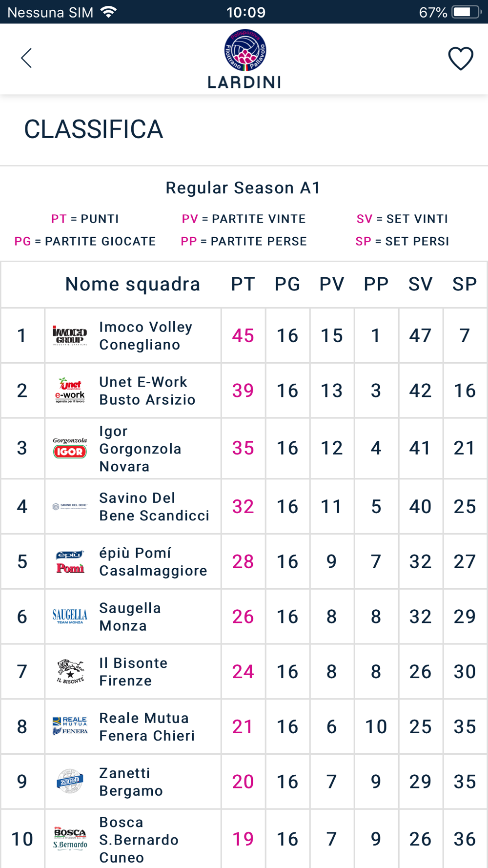Screen dimensions: 488x868
Task: Tap the Unet E-Work team logo
Action: pos(70,391)
